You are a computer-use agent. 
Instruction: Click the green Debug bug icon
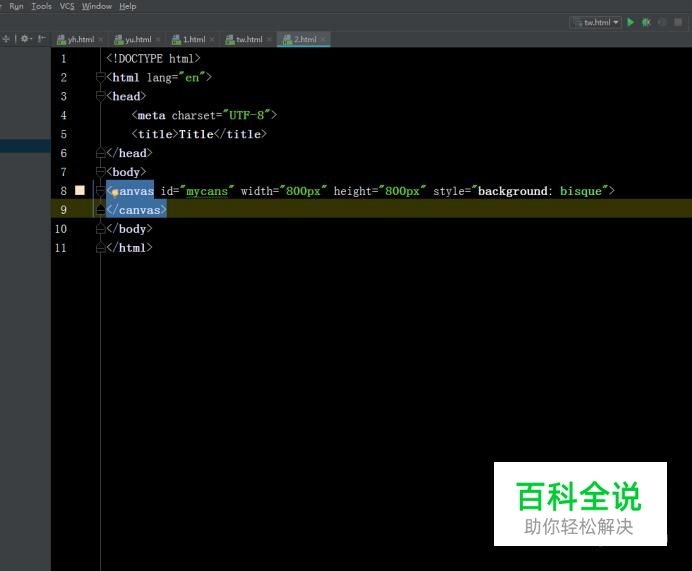coord(646,22)
